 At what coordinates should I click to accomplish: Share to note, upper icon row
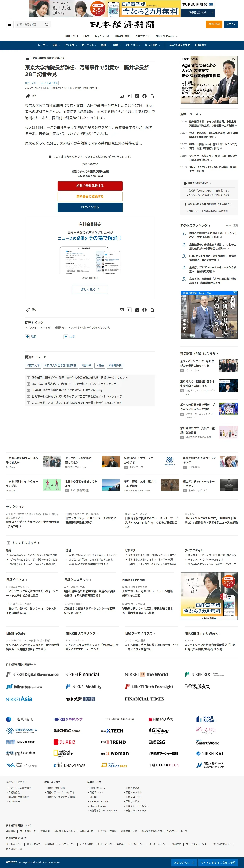[129, 96]
